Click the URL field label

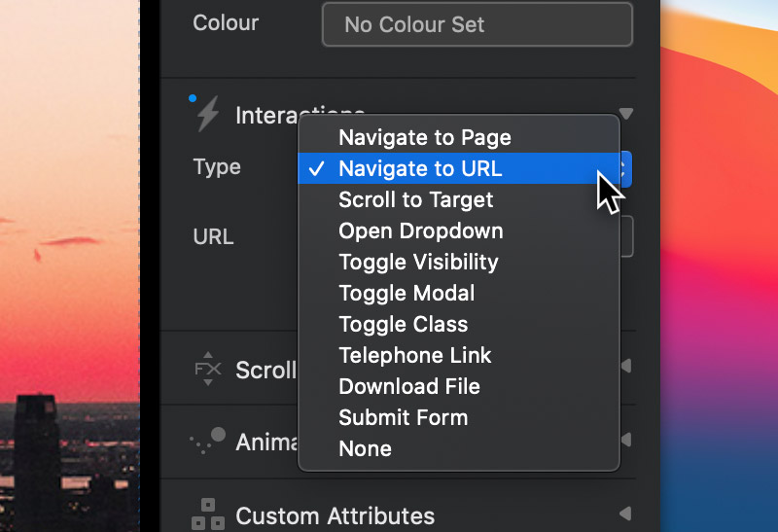click(213, 236)
